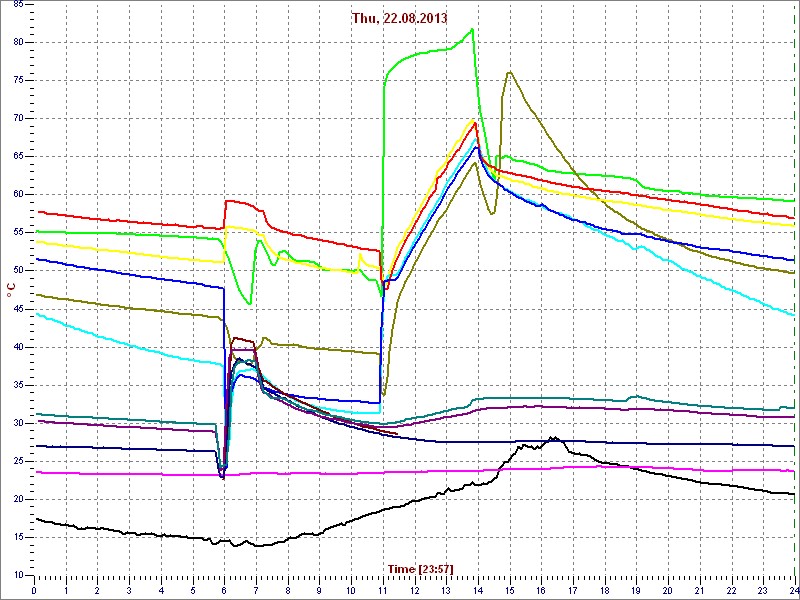Select hour 21 on the time axis

[x=699, y=590]
